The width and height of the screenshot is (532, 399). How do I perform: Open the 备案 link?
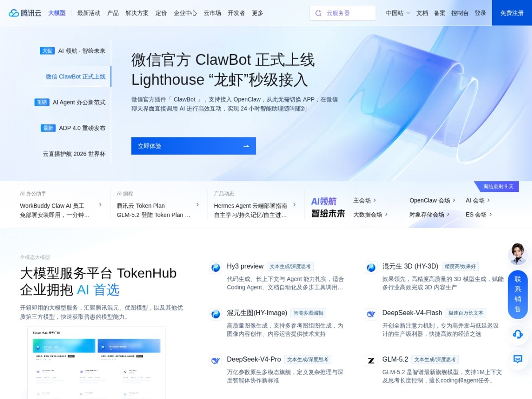click(439, 13)
